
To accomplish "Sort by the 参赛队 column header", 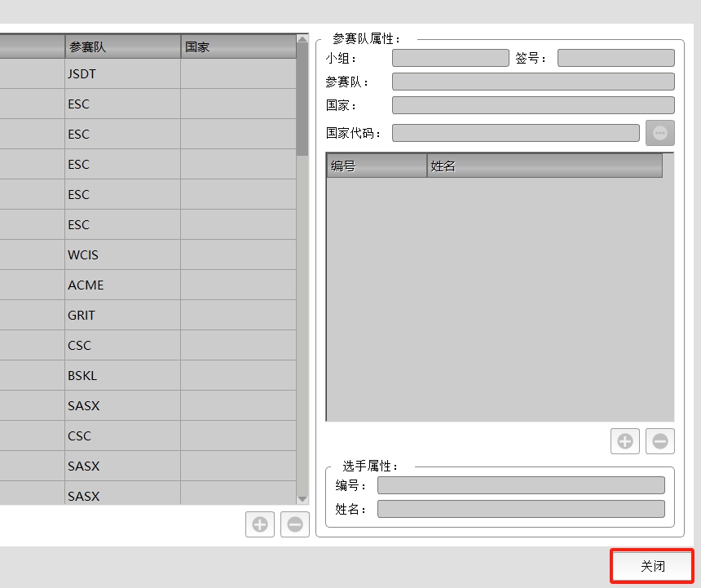I will [x=122, y=47].
